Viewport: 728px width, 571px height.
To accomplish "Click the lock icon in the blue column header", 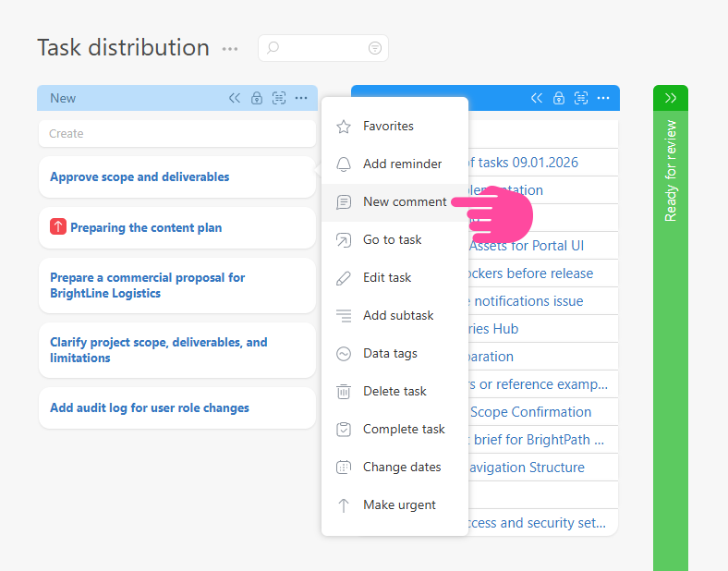I will 559,98.
